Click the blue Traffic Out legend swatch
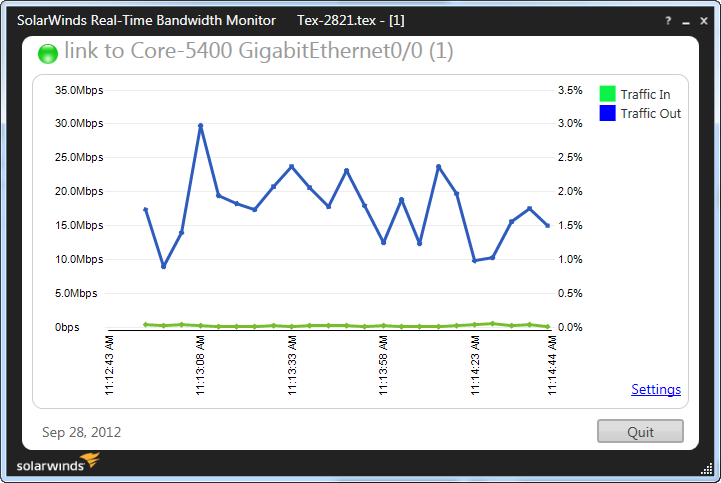The image size is (721, 483). (607, 113)
